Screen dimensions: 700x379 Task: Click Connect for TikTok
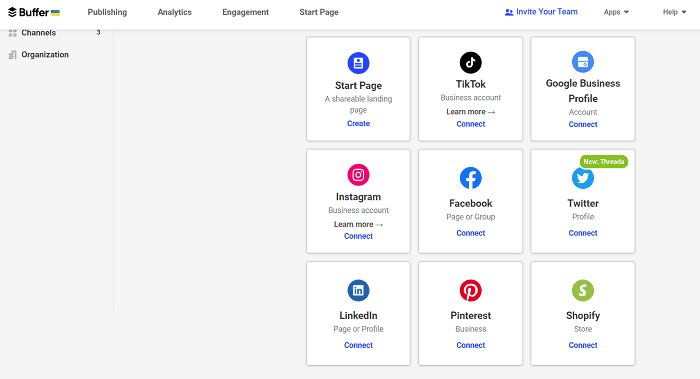[471, 124]
